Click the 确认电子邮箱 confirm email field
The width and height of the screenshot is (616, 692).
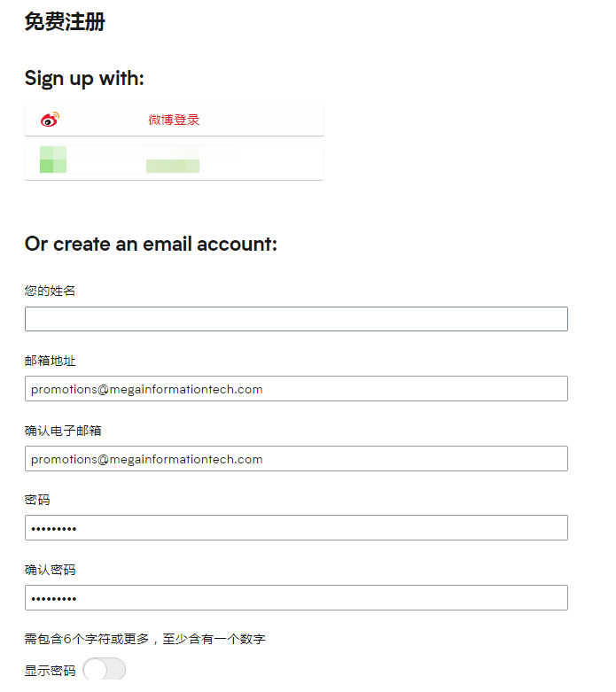[296, 459]
